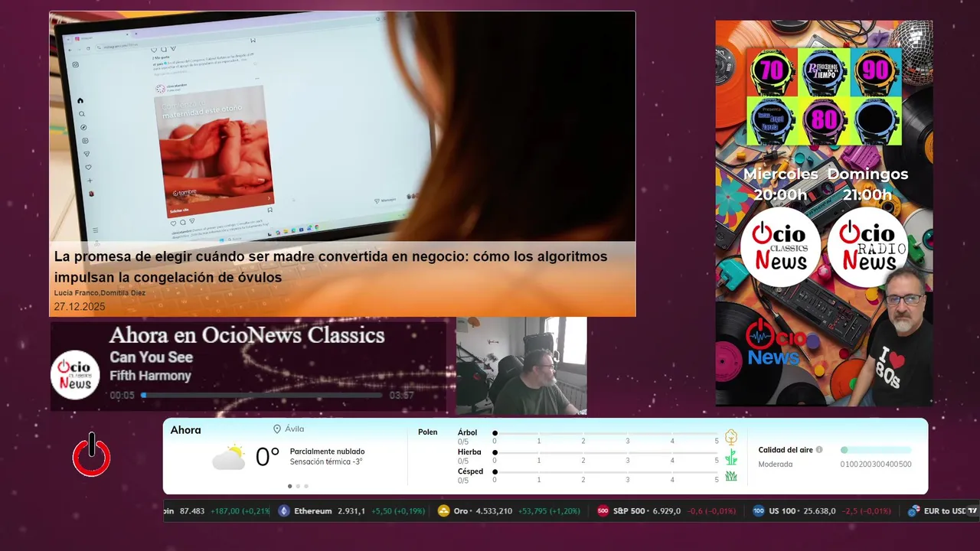Click the 80 watch tile on poster

pos(824,121)
